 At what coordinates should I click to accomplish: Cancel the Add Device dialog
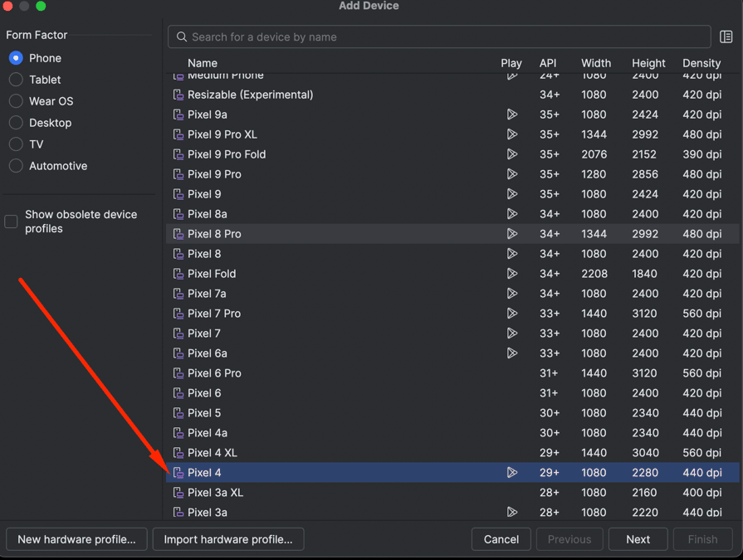point(501,539)
